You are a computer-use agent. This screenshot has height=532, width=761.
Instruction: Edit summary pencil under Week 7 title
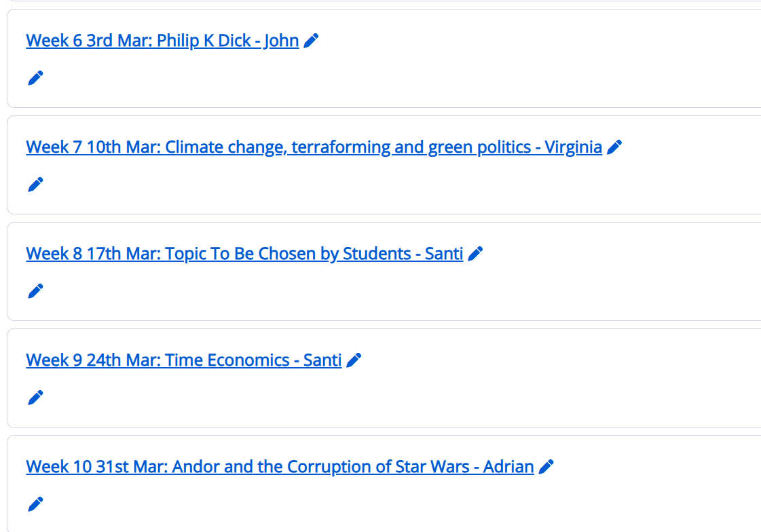pyautogui.click(x=36, y=185)
